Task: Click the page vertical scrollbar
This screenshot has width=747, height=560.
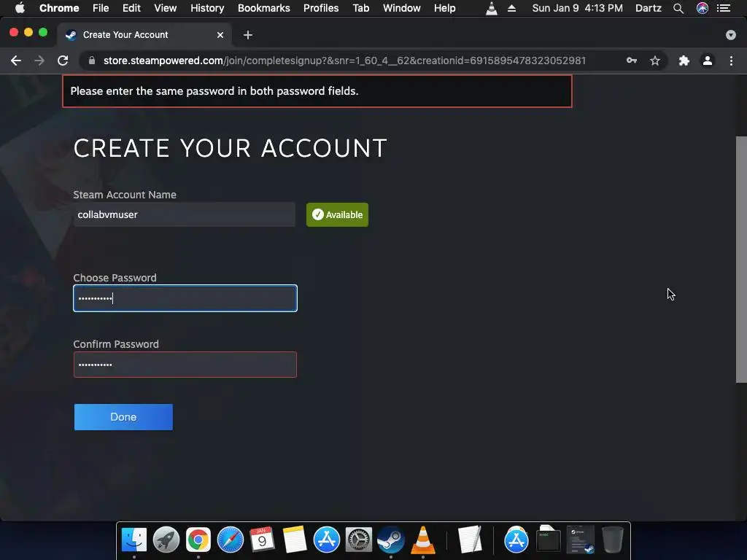Action: (741, 260)
